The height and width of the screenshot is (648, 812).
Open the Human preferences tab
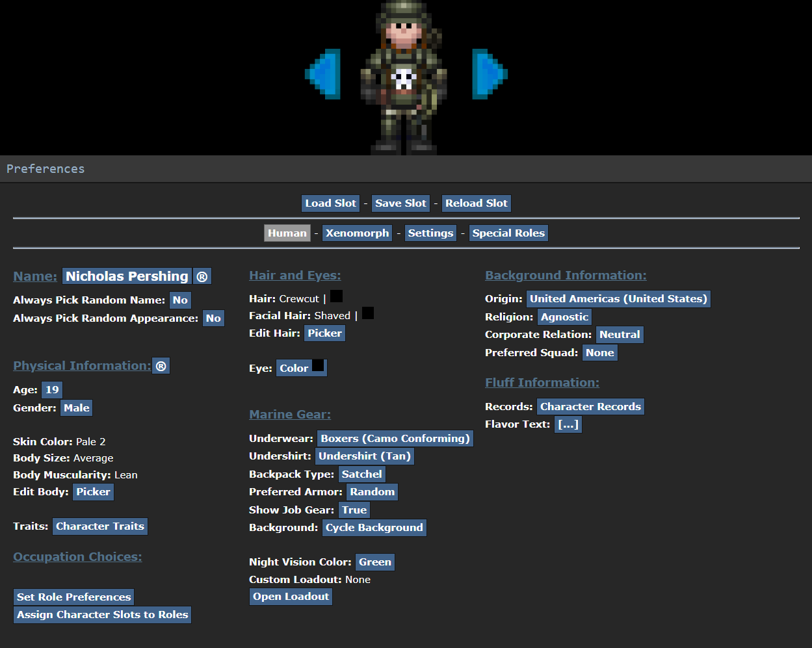pos(287,233)
